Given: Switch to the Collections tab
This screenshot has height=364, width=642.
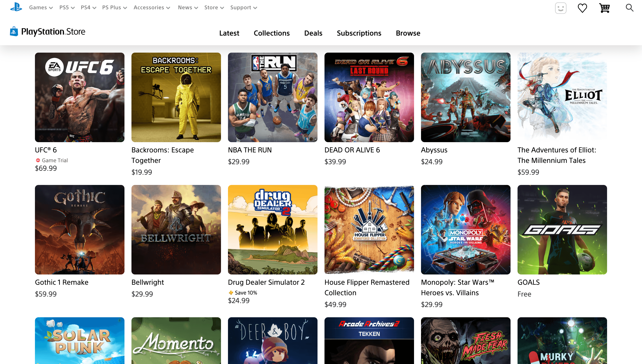Looking at the screenshot, I should coord(271,33).
